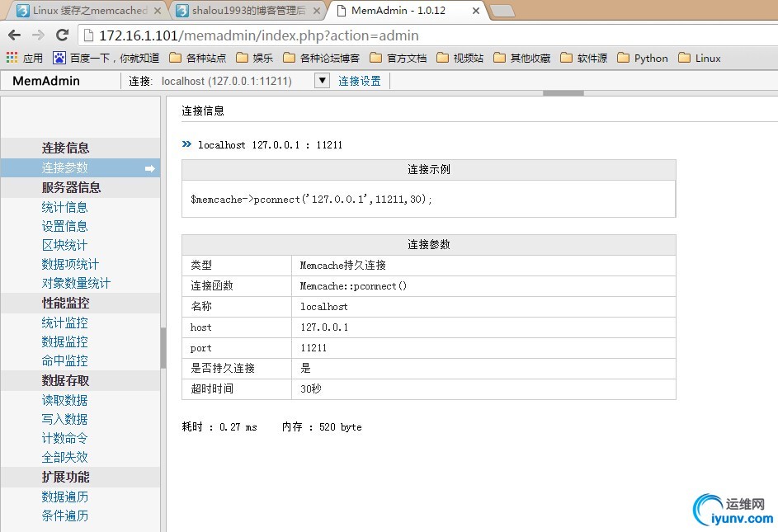Open the 连接设置 link
778x532 pixels.
pos(360,81)
